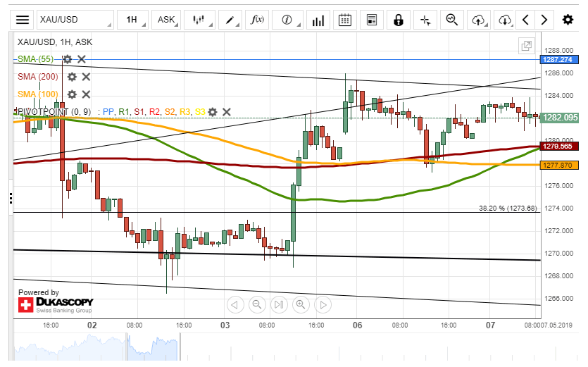Click the SMA (200) indicator label
Image resolution: width=588 pixels, height=367 pixels.
click(x=38, y=77)
